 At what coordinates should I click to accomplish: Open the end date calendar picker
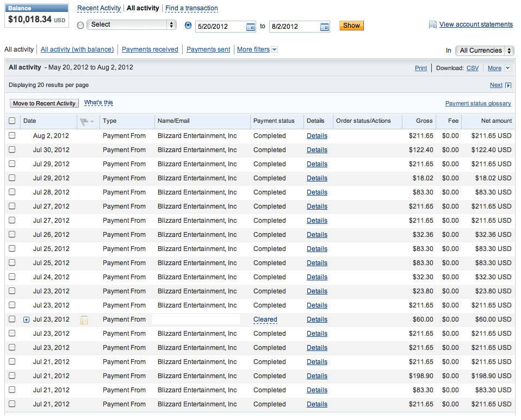click(325, 27)
